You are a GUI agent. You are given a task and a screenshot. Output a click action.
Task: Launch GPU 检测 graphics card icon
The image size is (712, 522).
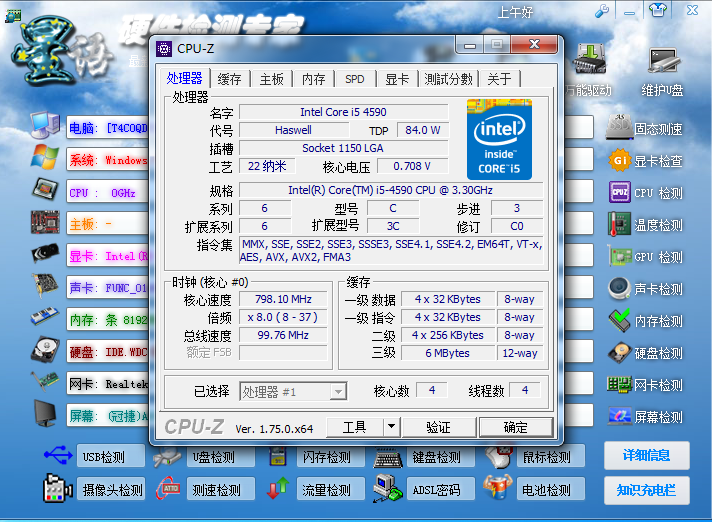coord(619,256)
